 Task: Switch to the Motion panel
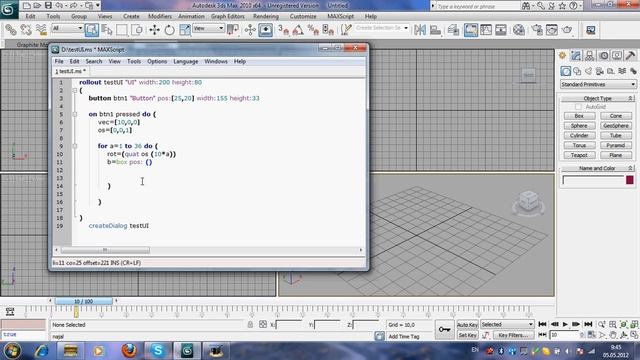pos(604,56)
